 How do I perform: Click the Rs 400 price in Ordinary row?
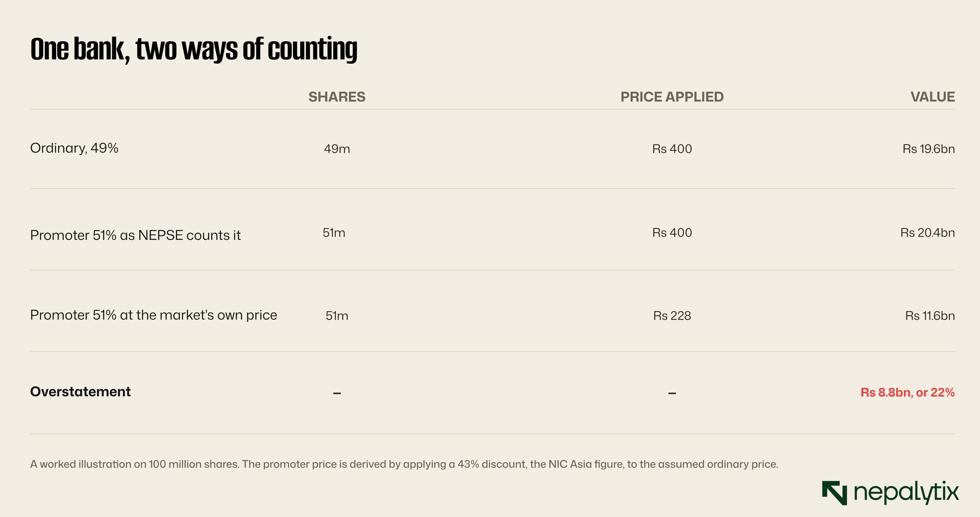pyautogui.click(x=672, y=149)
